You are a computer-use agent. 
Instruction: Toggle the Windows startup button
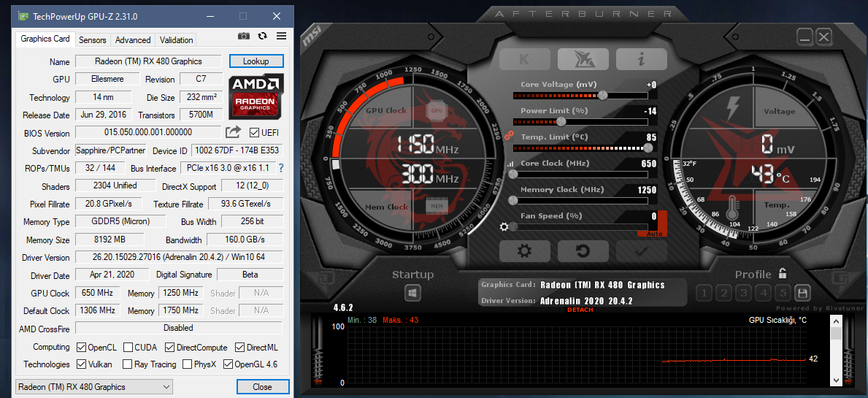pyautogui.click(x=412, y=293)
